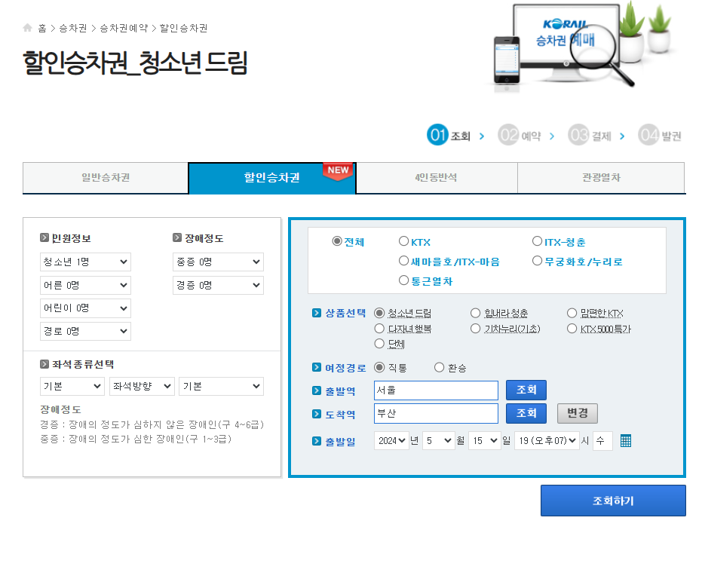Open the 청소년 passenger count dropdown

85,262
